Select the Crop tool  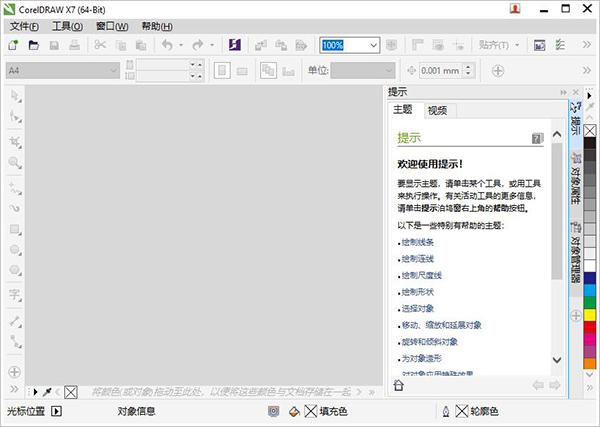tap(15, 142)
